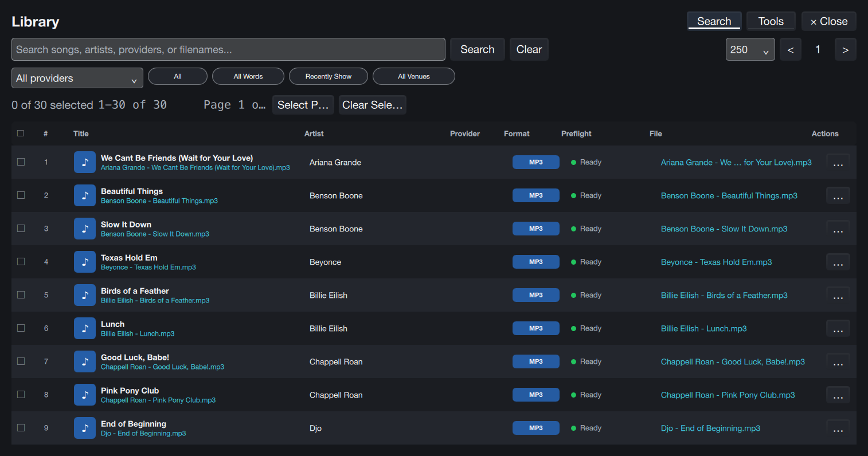868x456 pixels.
Task: Switch to the Tools tab
Action: (x=771, y=21)
